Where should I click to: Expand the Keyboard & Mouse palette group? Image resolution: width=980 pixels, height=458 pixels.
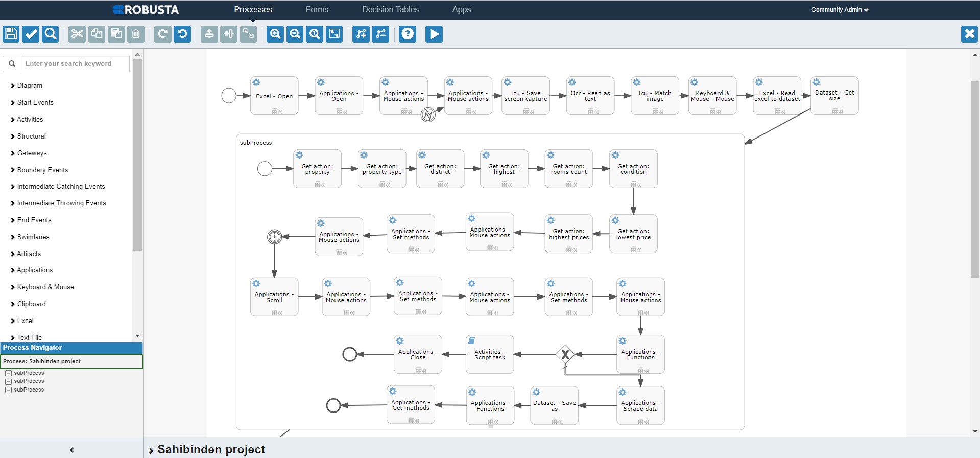[x=45, y=287]
